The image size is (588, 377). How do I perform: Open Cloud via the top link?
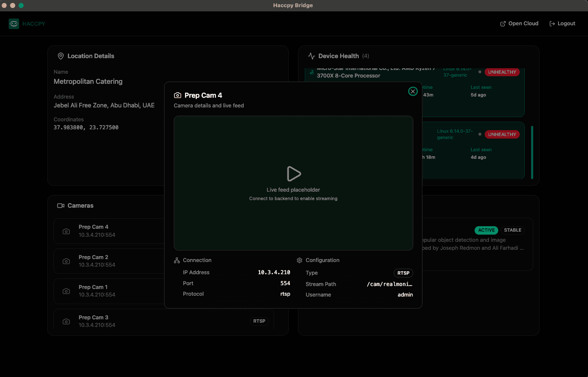click(519, 24)
